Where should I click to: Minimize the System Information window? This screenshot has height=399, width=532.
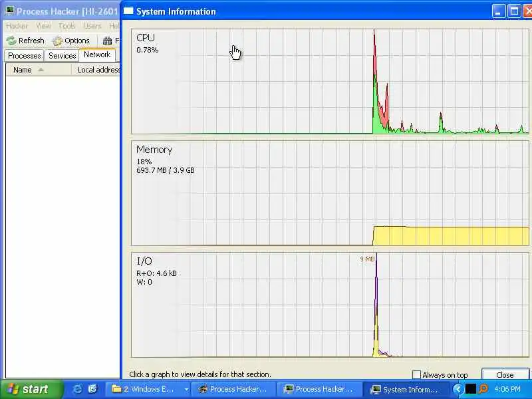[x=498, y=12]
